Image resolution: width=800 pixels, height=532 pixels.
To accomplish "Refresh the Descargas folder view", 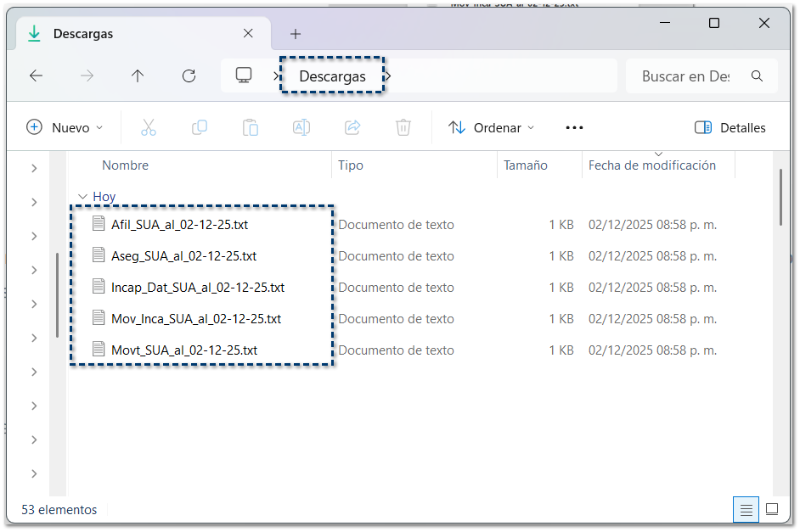I will coord(189,76).
